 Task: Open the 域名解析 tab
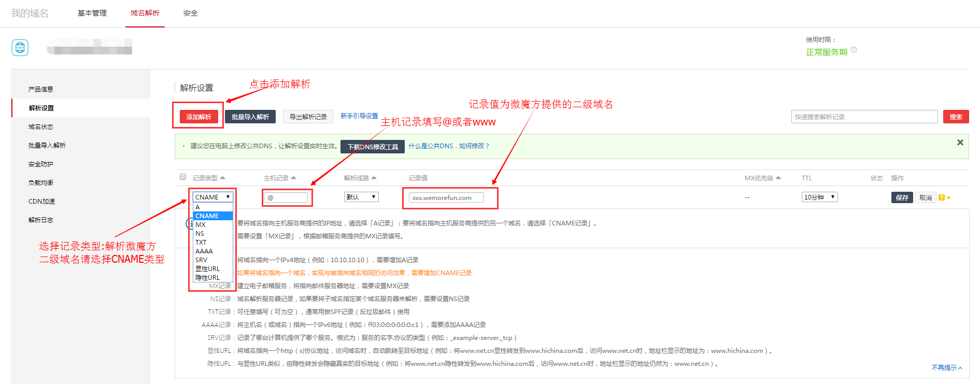click(145, 13)
